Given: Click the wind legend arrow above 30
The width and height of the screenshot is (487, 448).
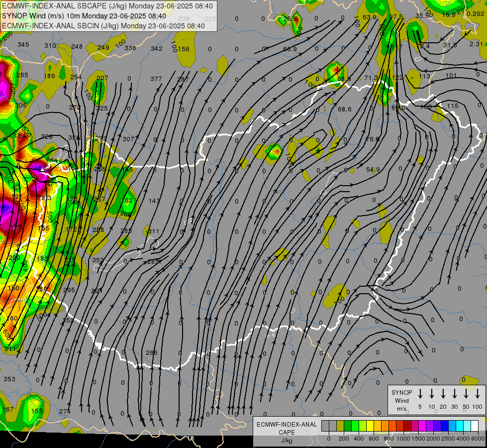Looking at the screenshot, I should click(454, 394).
